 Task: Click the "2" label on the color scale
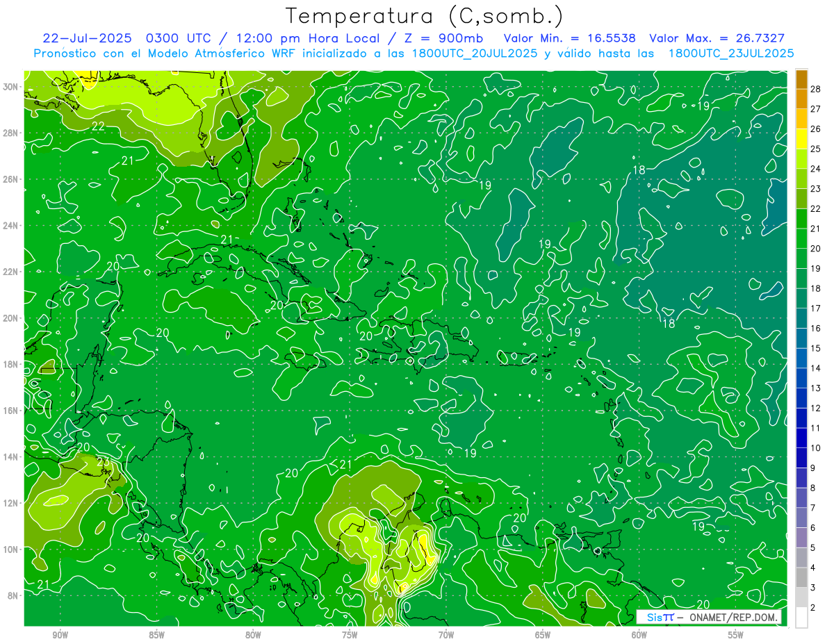tap(813, 608)
